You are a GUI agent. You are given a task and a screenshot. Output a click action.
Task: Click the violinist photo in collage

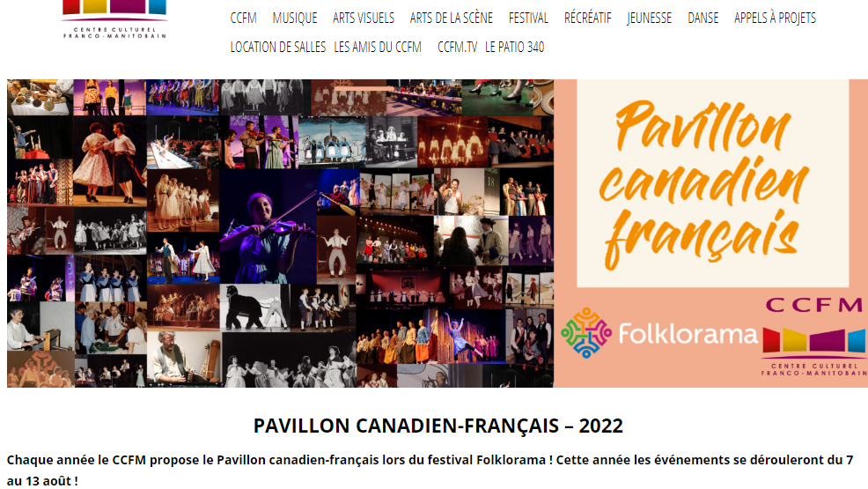pyautogui.click(x=268, y=226)
